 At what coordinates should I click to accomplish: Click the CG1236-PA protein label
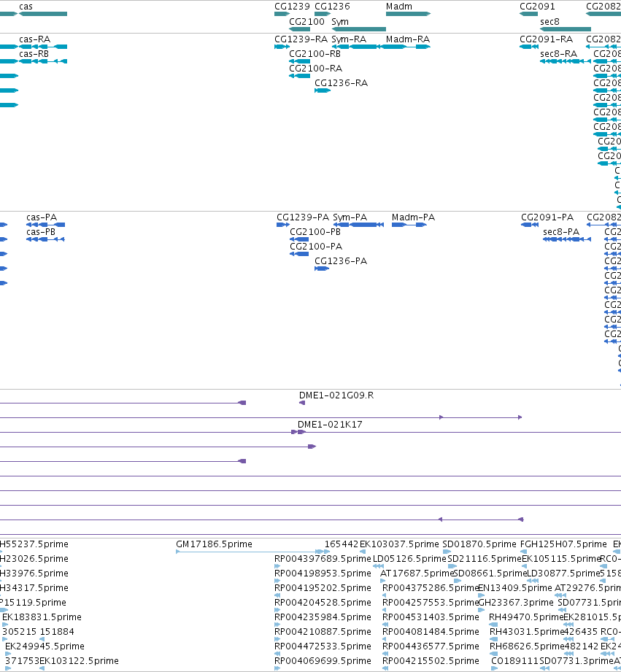coord(341,261)
